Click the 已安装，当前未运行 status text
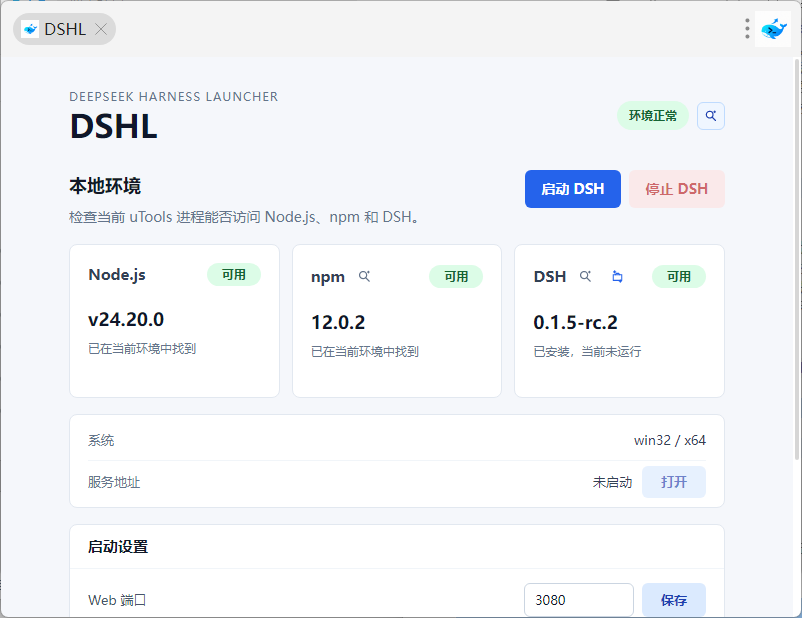The image size is (802, 618). pos(587,351)
